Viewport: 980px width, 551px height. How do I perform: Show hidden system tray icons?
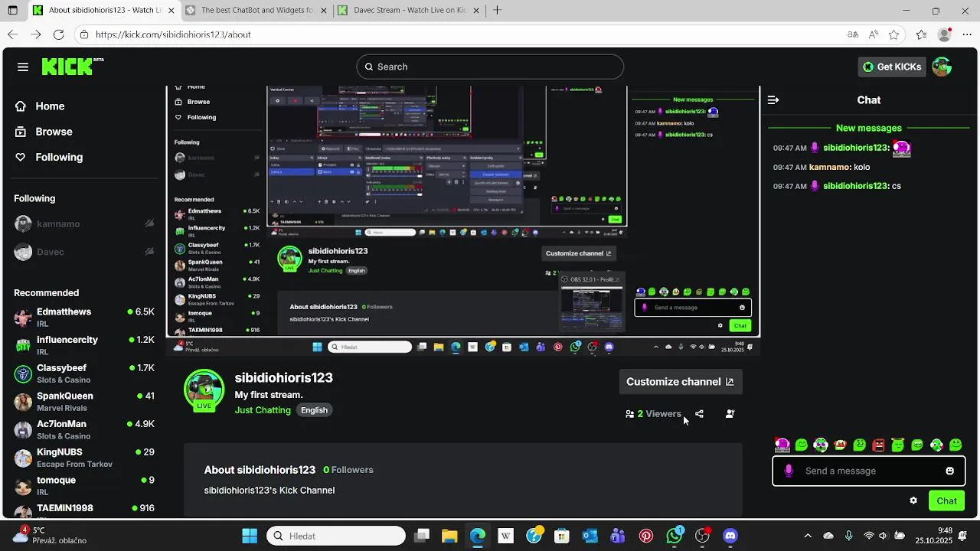pyautogui.click(x=808, y=536)
